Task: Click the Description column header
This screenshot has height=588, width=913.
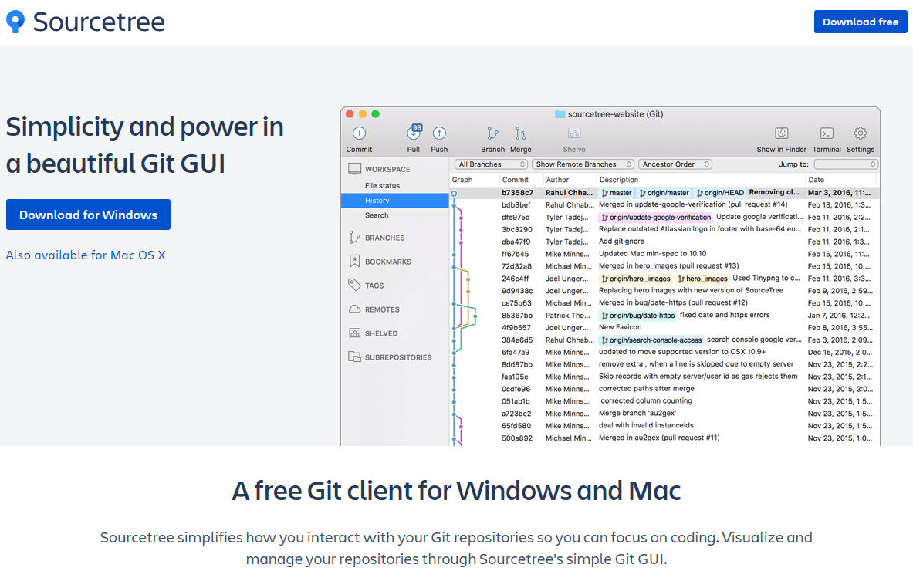Action: pyautogui.click(x=618, y=179)
